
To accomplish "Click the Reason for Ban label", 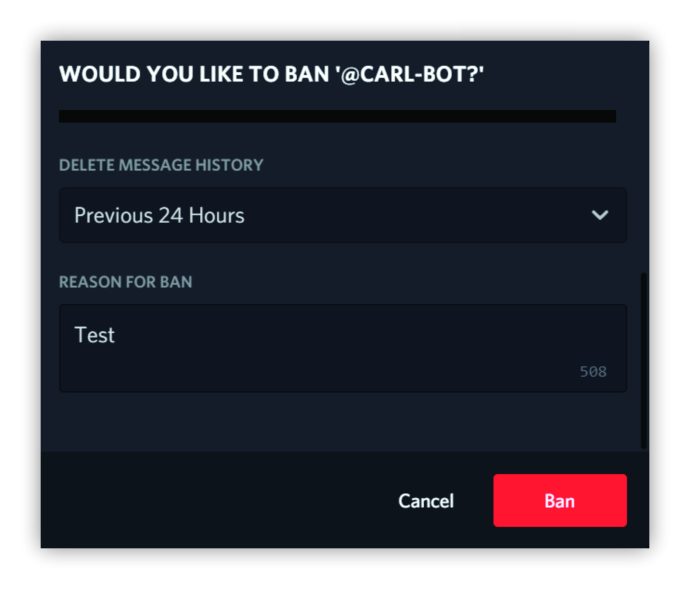I will tap(125, 282).
